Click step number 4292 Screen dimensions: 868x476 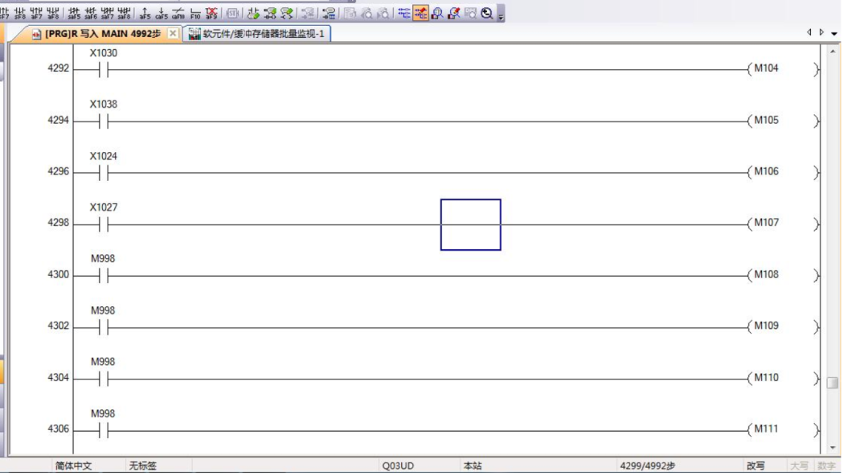tap(58, 68)
